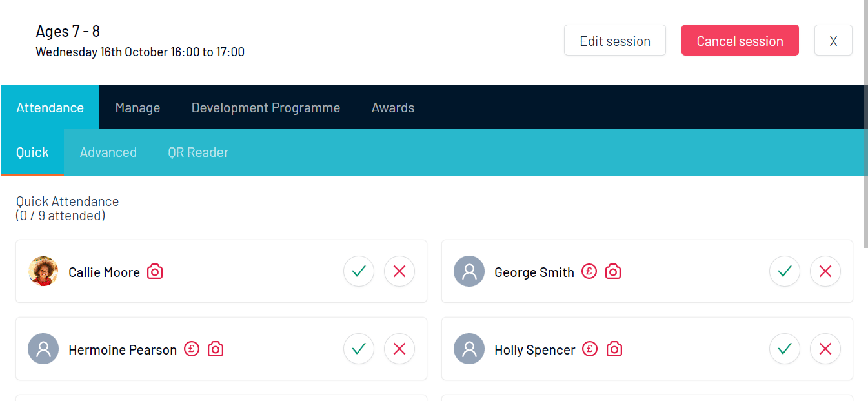Click camera icon next to Holly Spencer

(614, 349)
